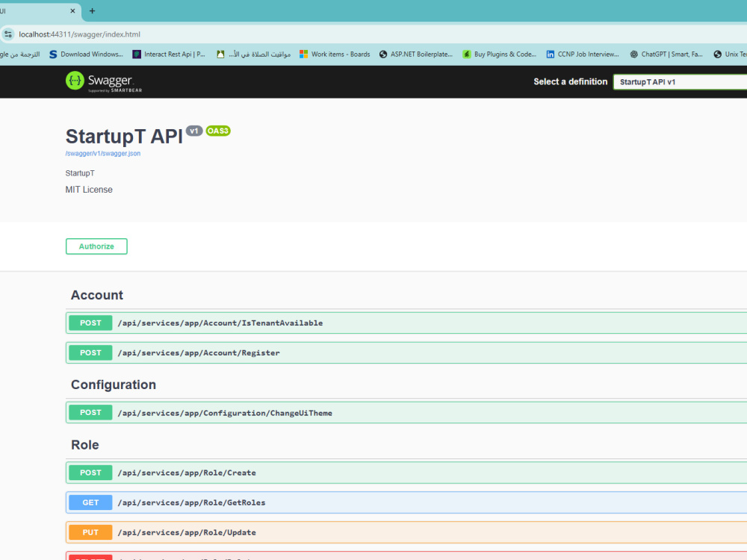Click the localhost swagger URL address field
The height and width of the screenshot is (560, 747).
tap(80, 34)
